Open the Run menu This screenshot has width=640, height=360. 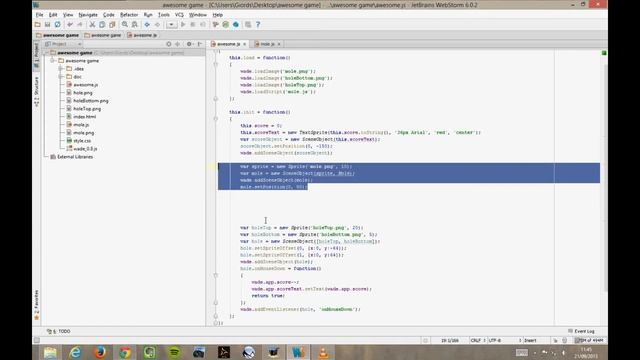(148, 15)
